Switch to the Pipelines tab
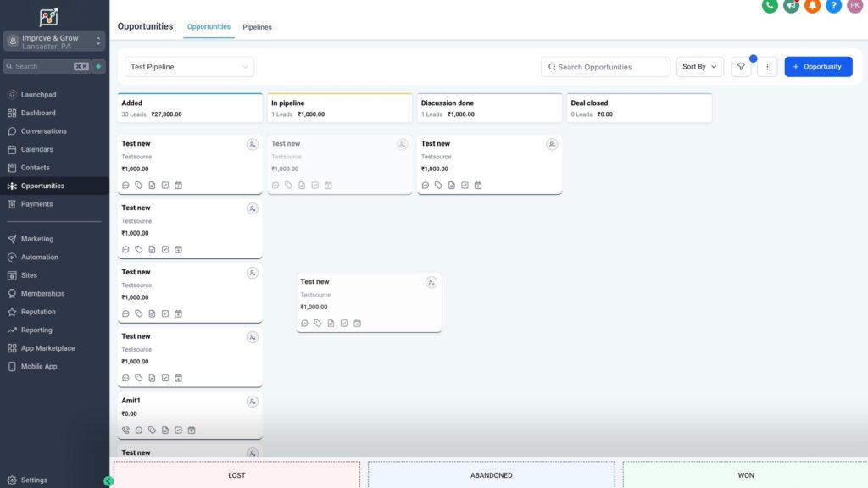Image resolution: width=868 pixels, height=488 pixels. point(257,26)
